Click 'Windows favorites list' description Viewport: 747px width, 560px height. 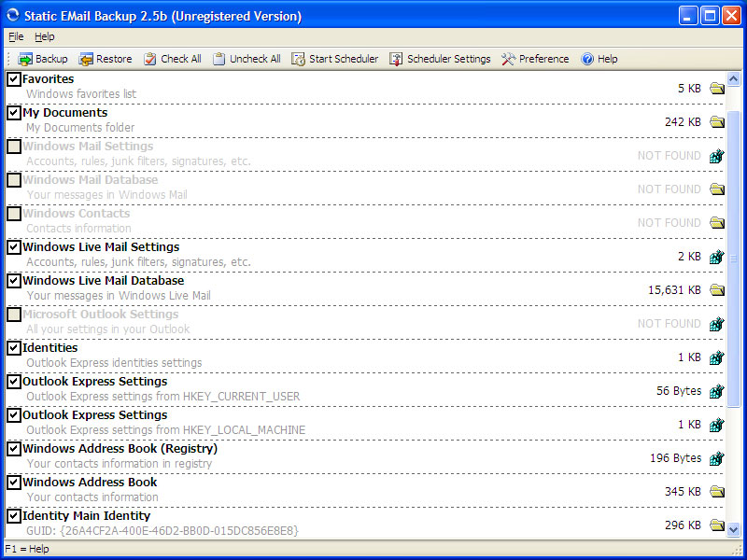(81, 94)
